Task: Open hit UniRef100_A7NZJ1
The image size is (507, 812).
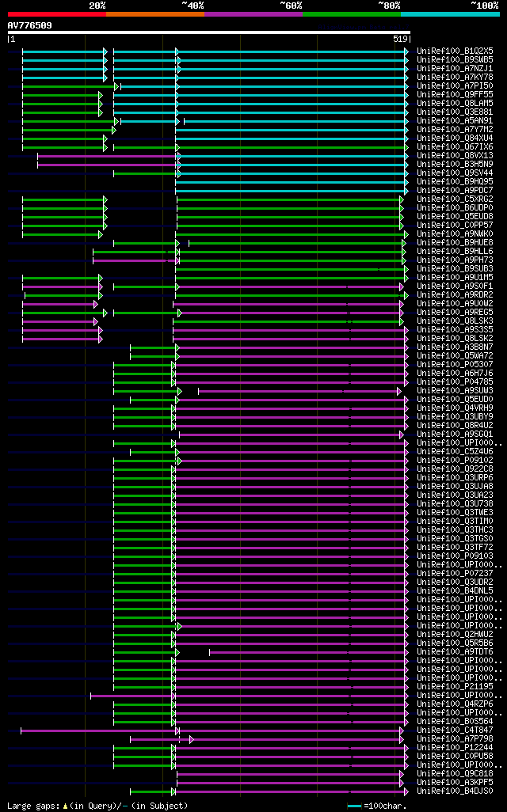Action: click(456, 69)
